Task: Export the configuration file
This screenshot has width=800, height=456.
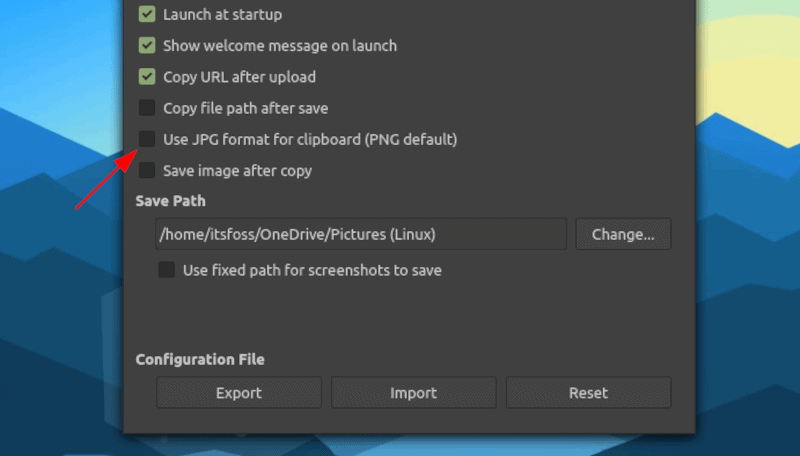Action: (239, 393)
